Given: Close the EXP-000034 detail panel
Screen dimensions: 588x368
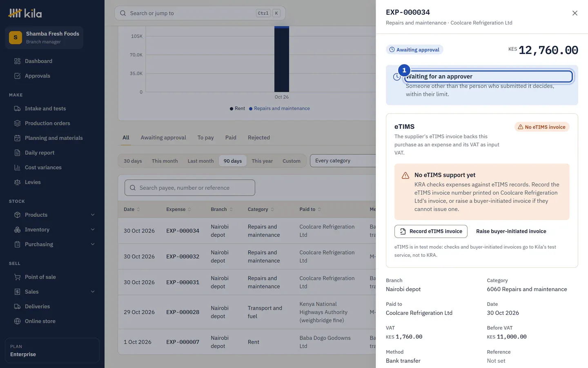Looking at the screenshot, I should tap(575, 13).
